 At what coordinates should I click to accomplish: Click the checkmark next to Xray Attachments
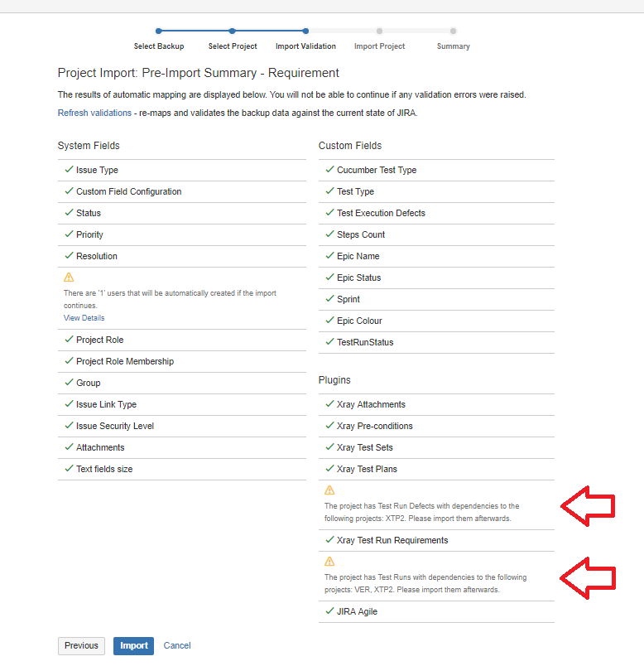click(329, 404)
